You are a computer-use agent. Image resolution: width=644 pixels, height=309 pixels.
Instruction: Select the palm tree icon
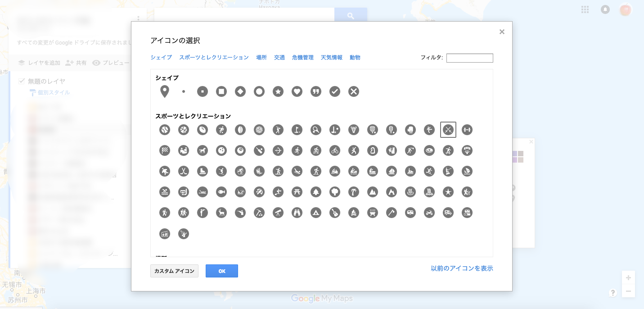pyautogui.click(x=354, y=192)
